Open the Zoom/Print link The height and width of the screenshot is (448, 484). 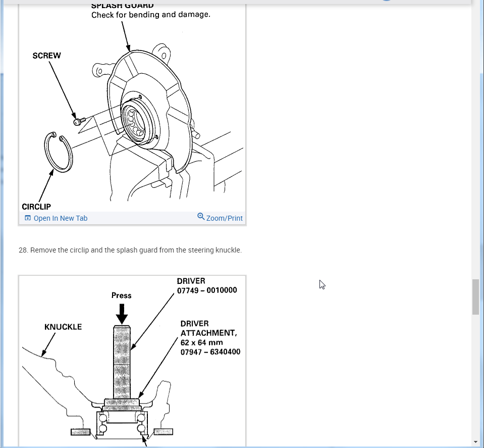(225, 218)
